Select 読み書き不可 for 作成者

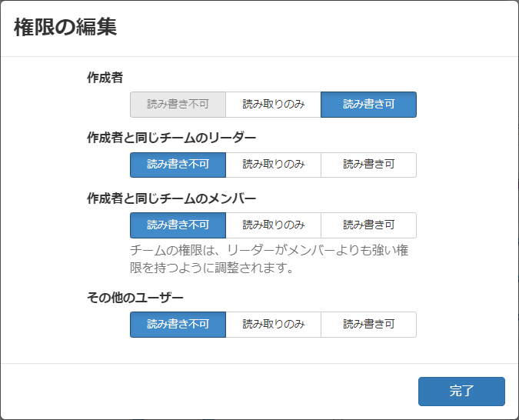point(178,105)
